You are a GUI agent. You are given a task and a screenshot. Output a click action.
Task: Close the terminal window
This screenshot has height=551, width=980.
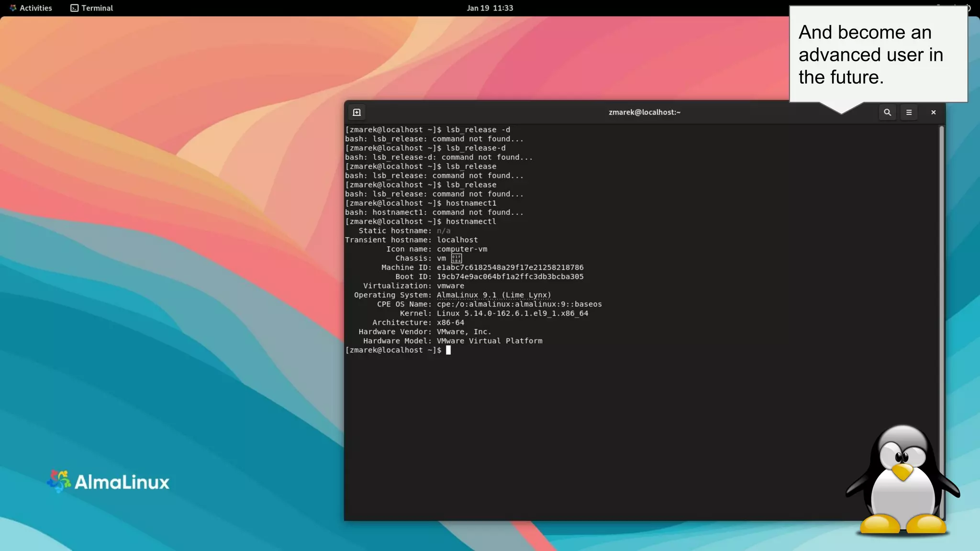[x=933, y=112]
